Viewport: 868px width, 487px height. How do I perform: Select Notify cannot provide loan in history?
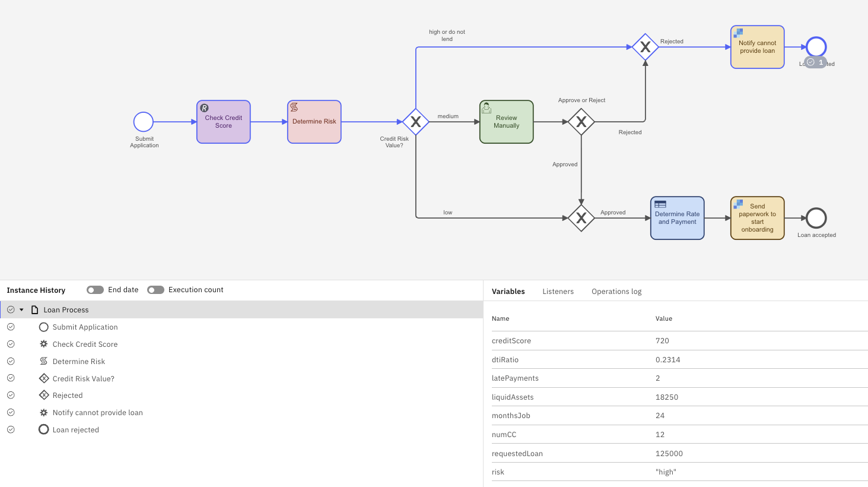(x=97, y=413)
